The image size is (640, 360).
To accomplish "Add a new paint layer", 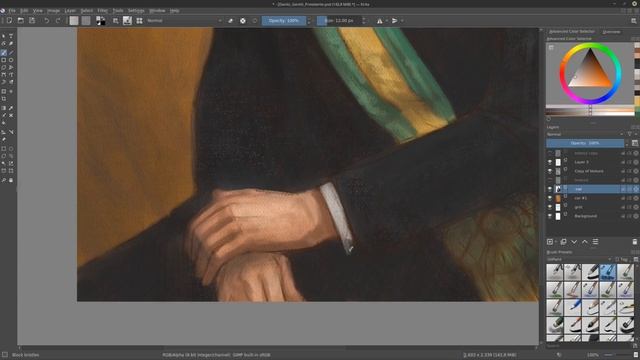I will click(550, 242).
